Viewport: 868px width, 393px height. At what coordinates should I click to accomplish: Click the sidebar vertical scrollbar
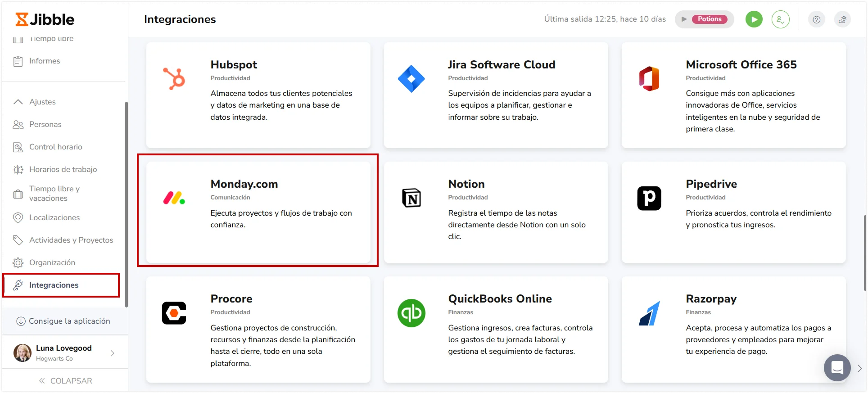coord(127,205)
